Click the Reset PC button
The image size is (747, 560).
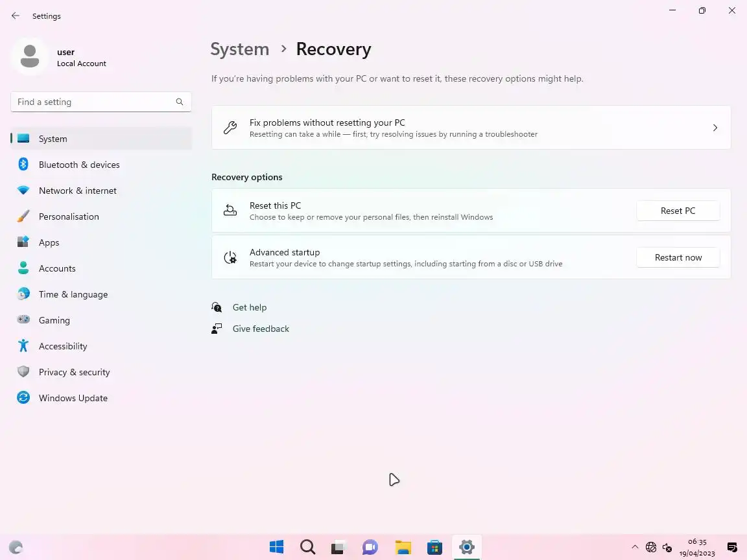click(x=678, y=211)
